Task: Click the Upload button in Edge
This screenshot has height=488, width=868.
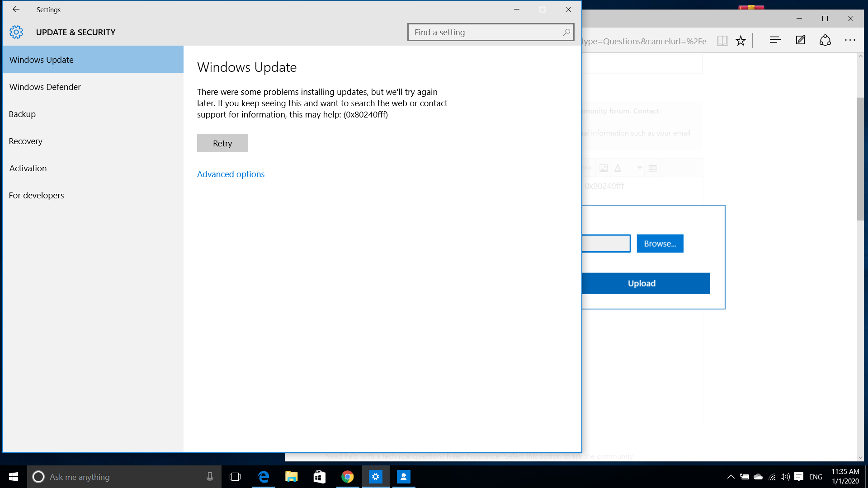Action: (x=646, y=283)
